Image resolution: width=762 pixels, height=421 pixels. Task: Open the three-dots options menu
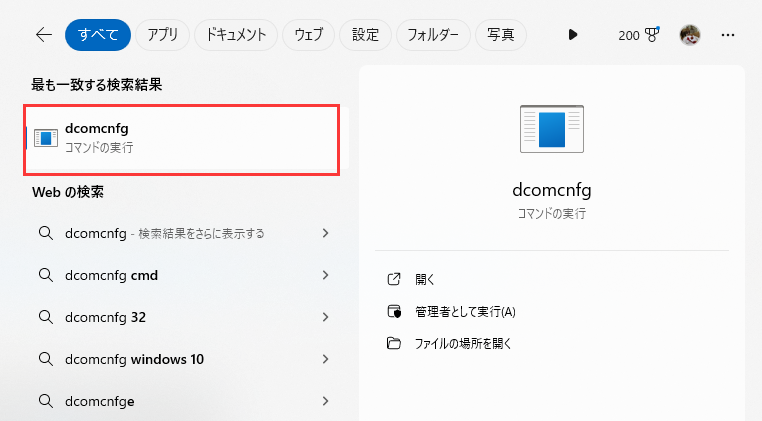[727, 35]
